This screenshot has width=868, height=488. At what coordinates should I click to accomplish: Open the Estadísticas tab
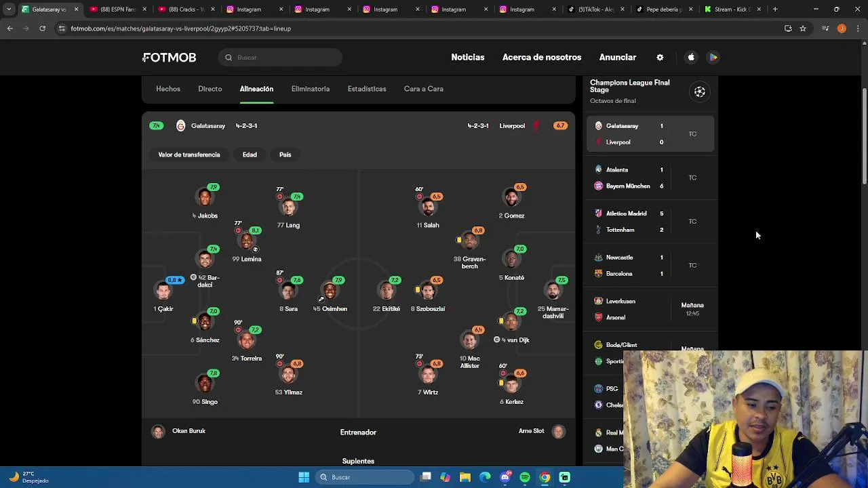367,89
